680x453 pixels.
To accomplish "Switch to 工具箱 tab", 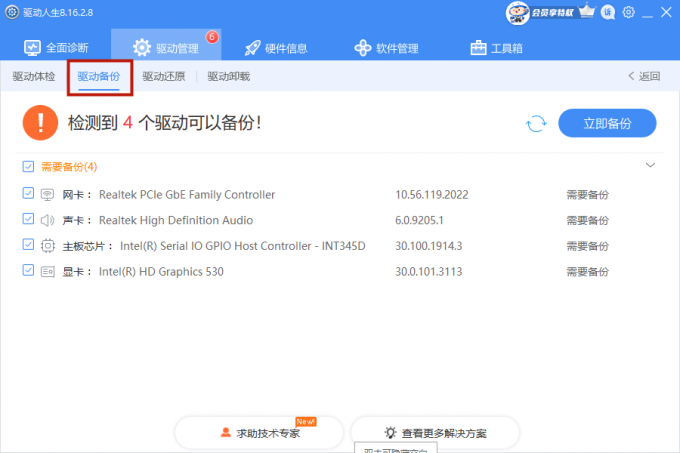I will click(x=496, y=48).
